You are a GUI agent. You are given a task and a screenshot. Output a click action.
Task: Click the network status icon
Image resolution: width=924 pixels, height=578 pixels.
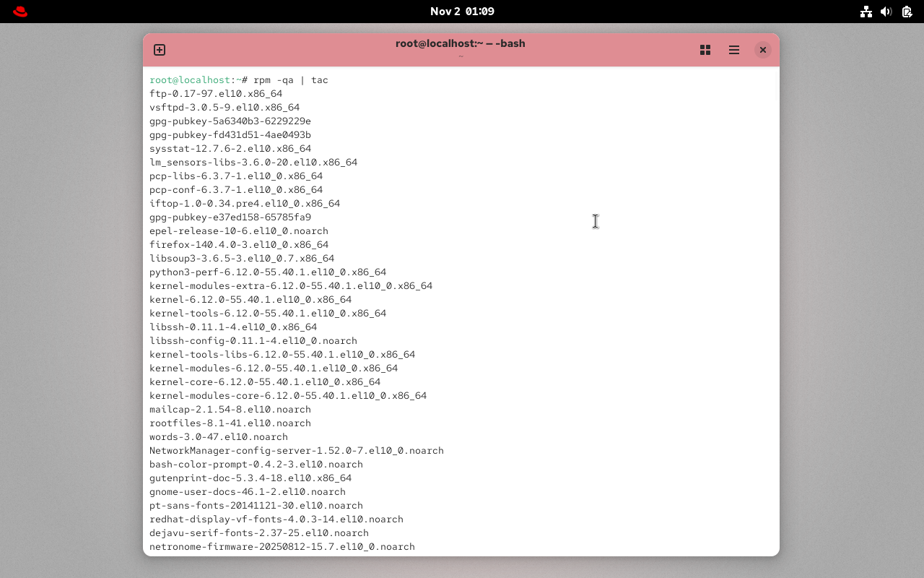pos(866,12)
